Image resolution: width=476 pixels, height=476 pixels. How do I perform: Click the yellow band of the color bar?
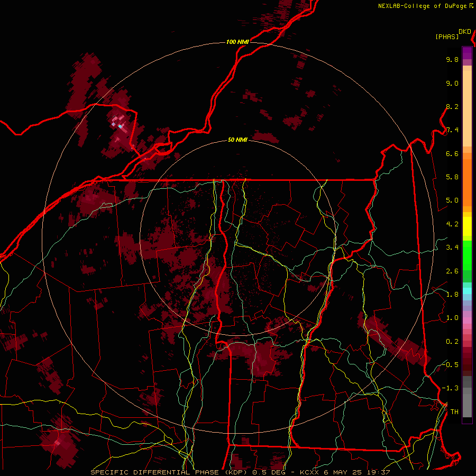(467, 226)
